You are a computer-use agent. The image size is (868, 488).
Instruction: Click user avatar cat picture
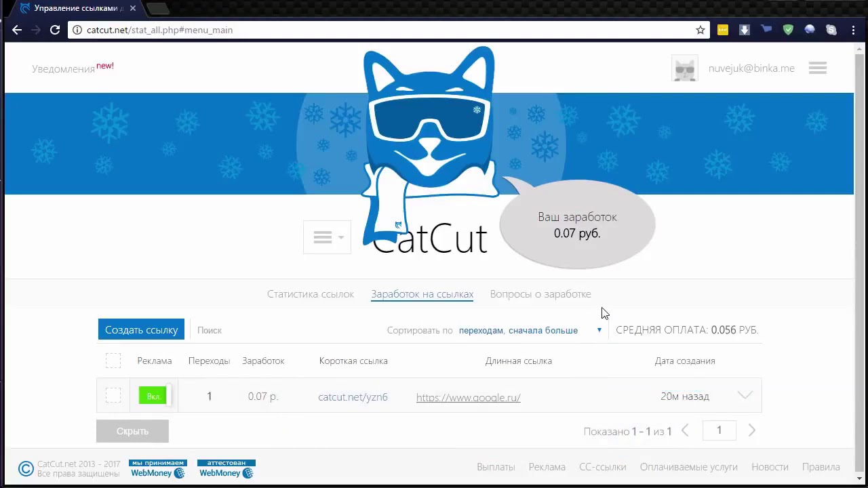(684, 68)
